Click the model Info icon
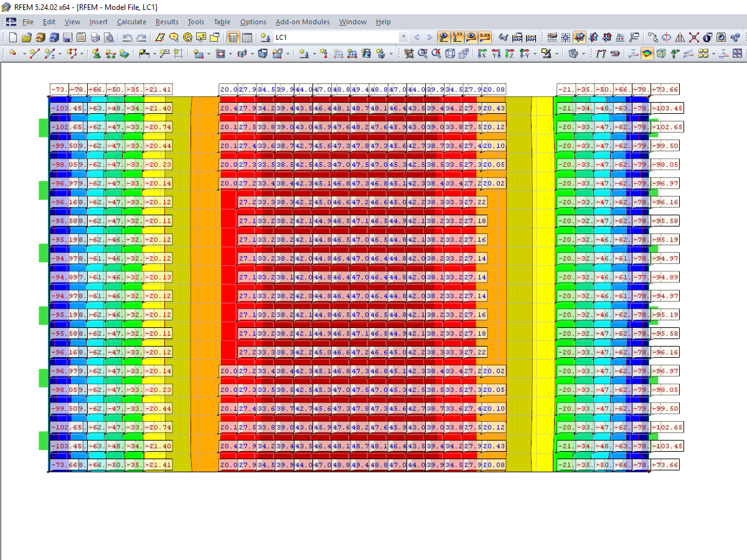 [708, 37]
